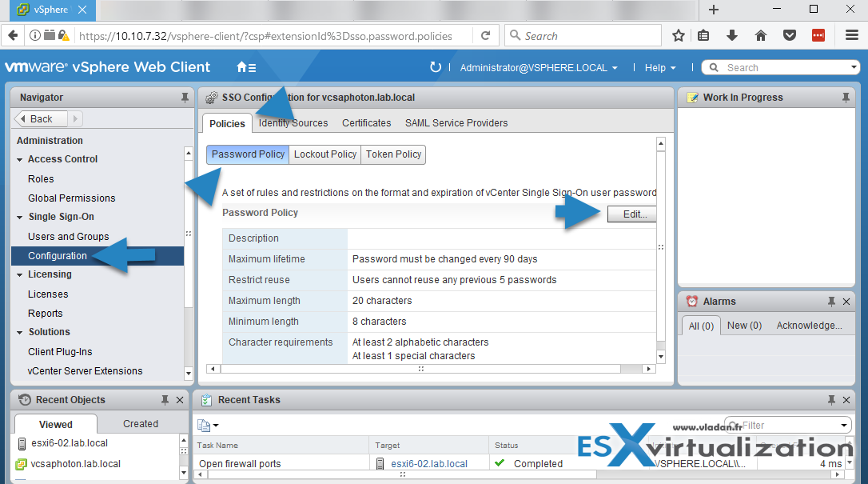Switch Recent Objects to Created tab
Screen dimensions: 868x484
pos(141,424)
